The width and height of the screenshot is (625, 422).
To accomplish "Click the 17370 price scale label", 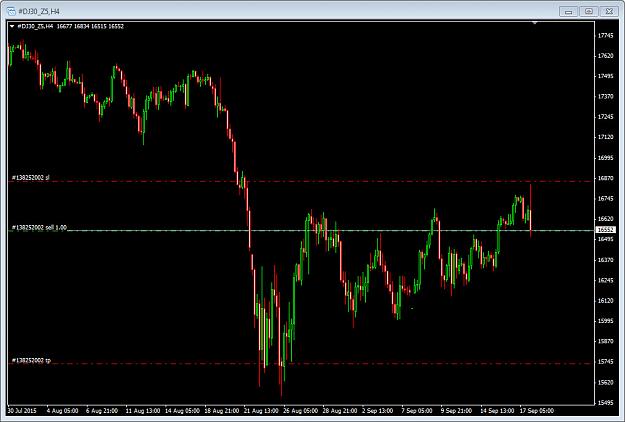I will (605, 96).
